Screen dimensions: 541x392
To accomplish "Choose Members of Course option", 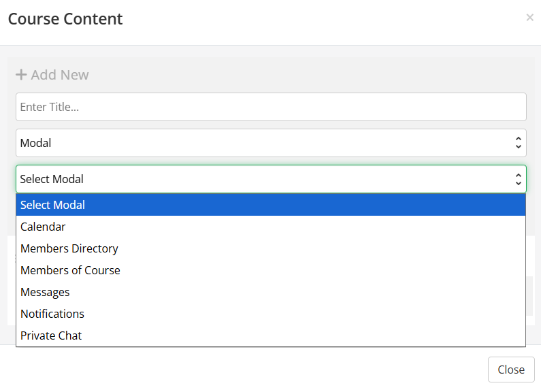I will [x=70, y=270].
